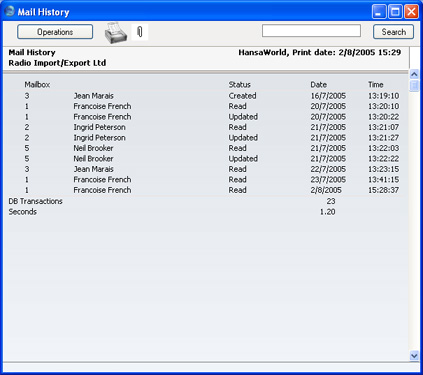Click the Seconds label

pos(22,212)
